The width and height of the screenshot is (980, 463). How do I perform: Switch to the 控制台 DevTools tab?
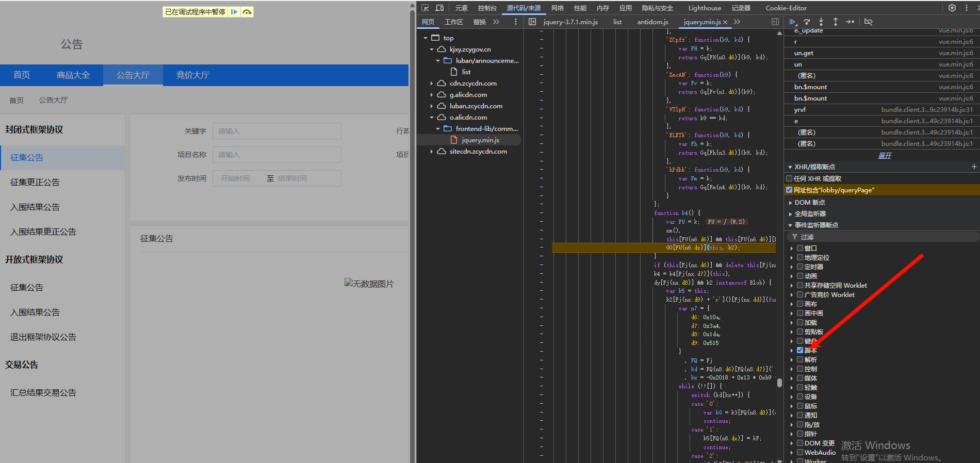pyautogui.click(x=487, y=8)
